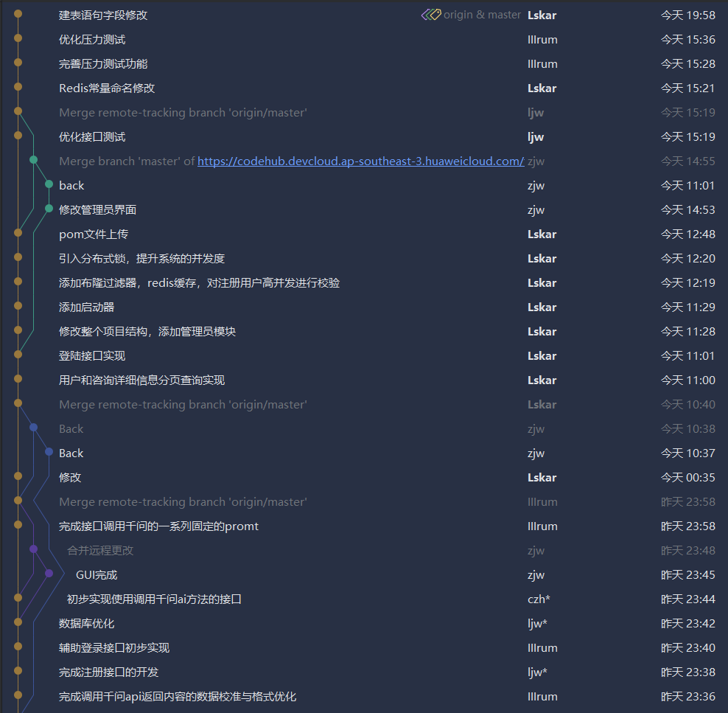Select commit 修改整个项目结构，添加管理员模块
The image size is (728, 713).
(147, 332)
